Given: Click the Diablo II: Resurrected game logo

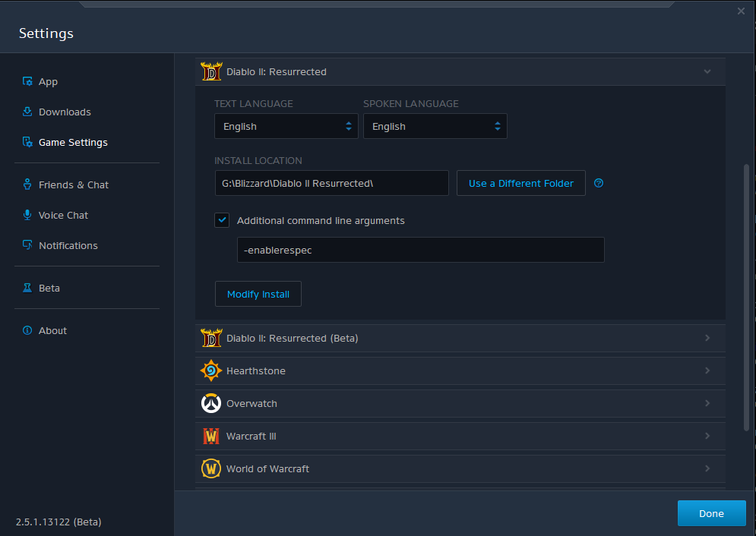Looking at the screenshot, I should pyautogui.click(x=211, y=71).
